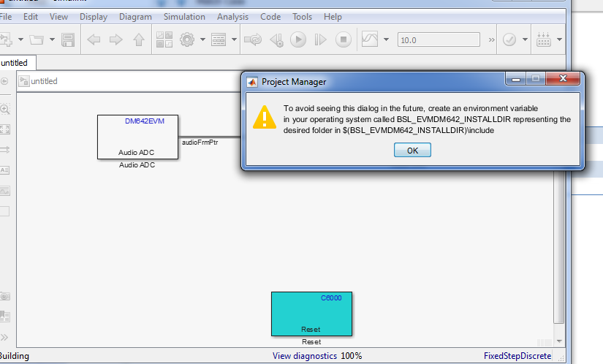Select the C6000 Reset block
Screen dimensions: 603x364
(x=311, y=314)
